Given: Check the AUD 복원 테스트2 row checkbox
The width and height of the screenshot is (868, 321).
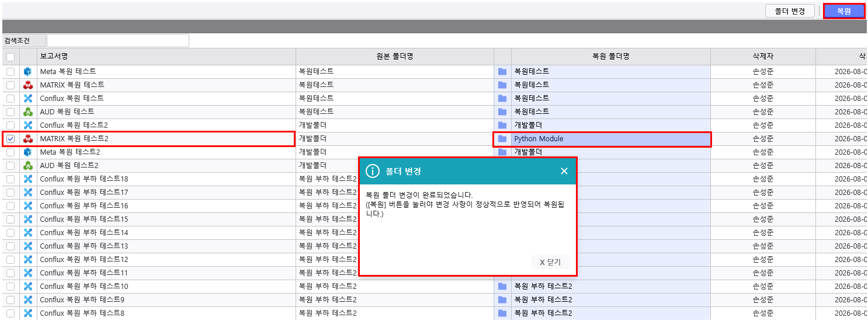Looking at the screenshot, I should click(x=11, y=165).
